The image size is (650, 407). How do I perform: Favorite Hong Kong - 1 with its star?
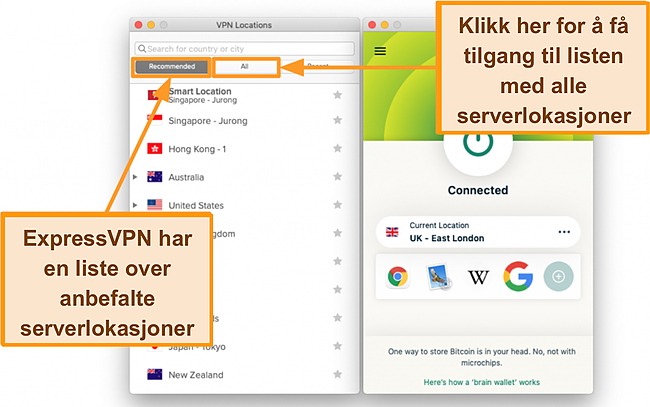[337, 148]
